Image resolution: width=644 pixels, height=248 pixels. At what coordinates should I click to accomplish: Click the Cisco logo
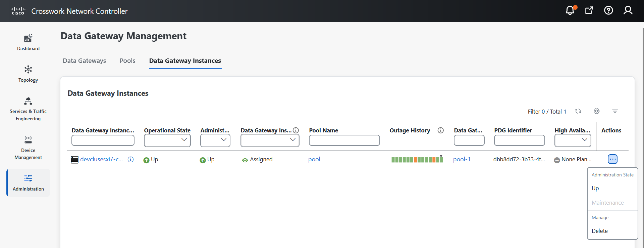(18, 11)
